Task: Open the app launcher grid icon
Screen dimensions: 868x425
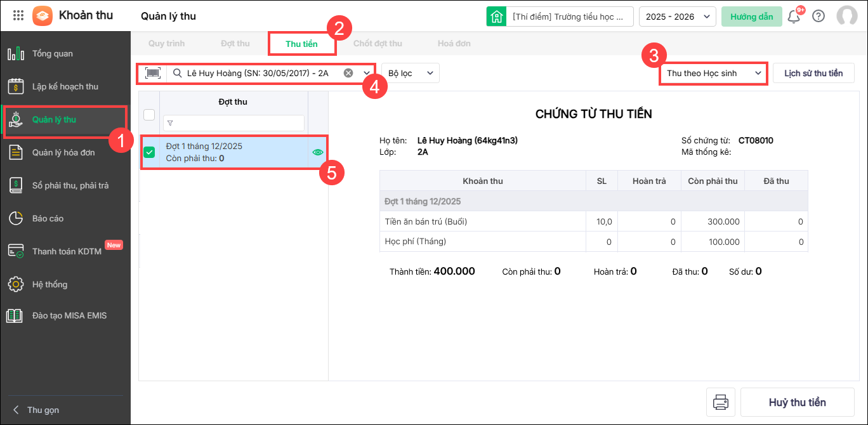Action: click(18, 15)
